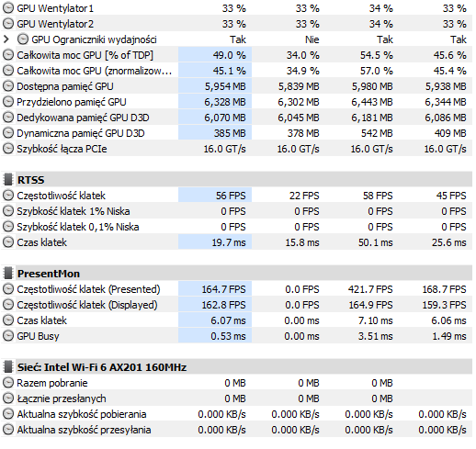Viewport: 476px width, 449px height.
Task: Click the clock icon beside GPU Busy
Action: [8, 336]
